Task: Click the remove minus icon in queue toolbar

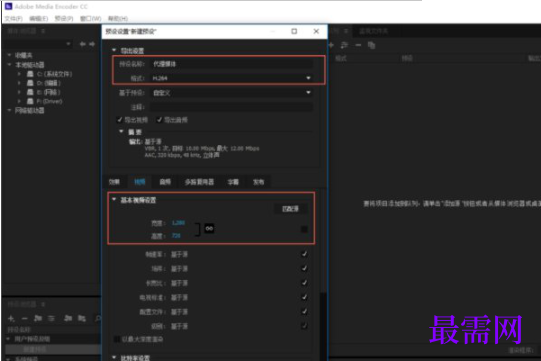Action: tap(358, 45)
